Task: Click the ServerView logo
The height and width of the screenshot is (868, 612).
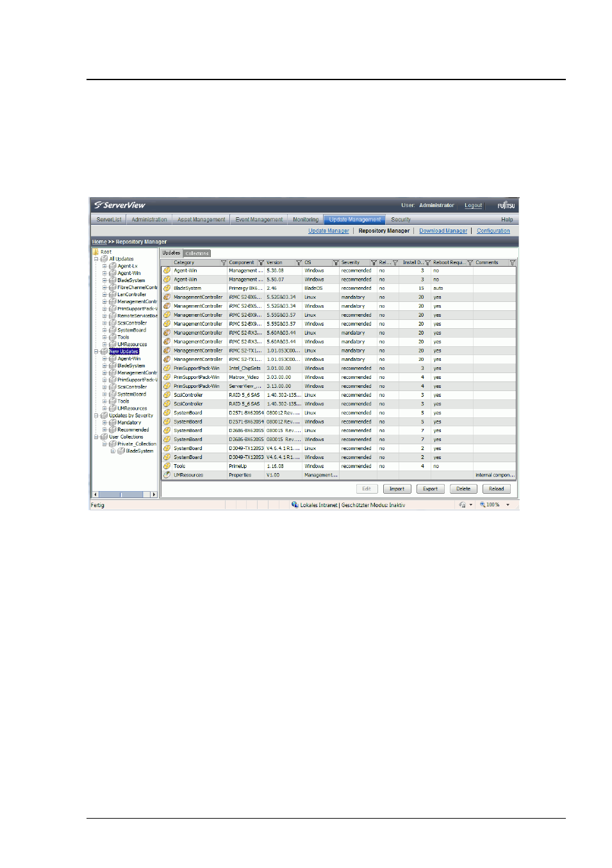Action: tap(120, 205)
